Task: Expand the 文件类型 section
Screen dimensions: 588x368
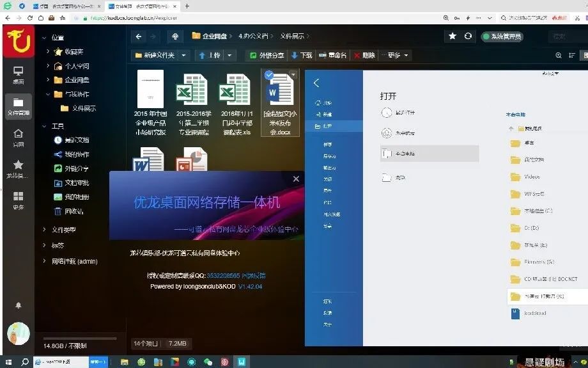Action: pos(44,229)
